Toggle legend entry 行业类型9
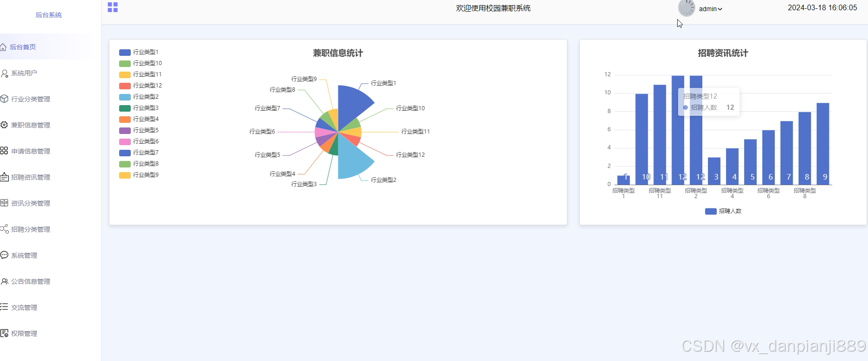The image size is (868, 361). coord(139,175)
